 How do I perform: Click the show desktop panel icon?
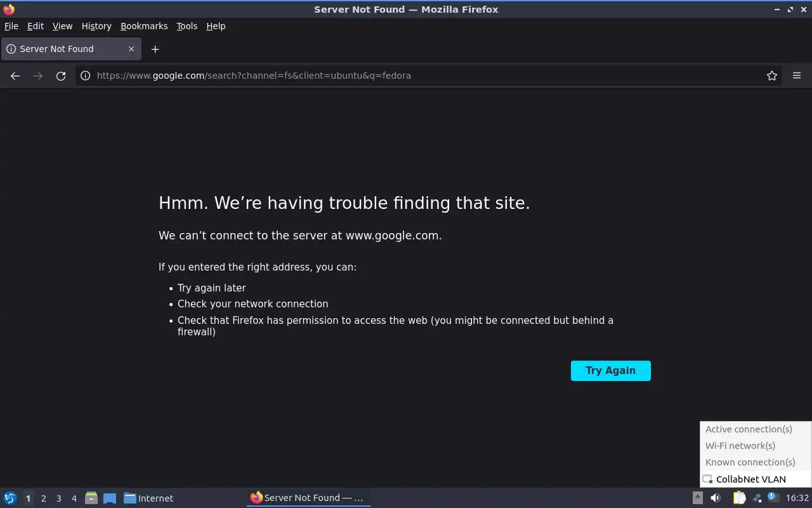(110, 498)
